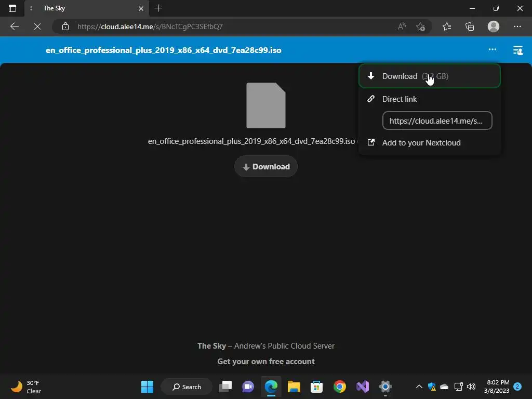
Task: Launch Google Chrome from taskbar
Action: [340, 387]
